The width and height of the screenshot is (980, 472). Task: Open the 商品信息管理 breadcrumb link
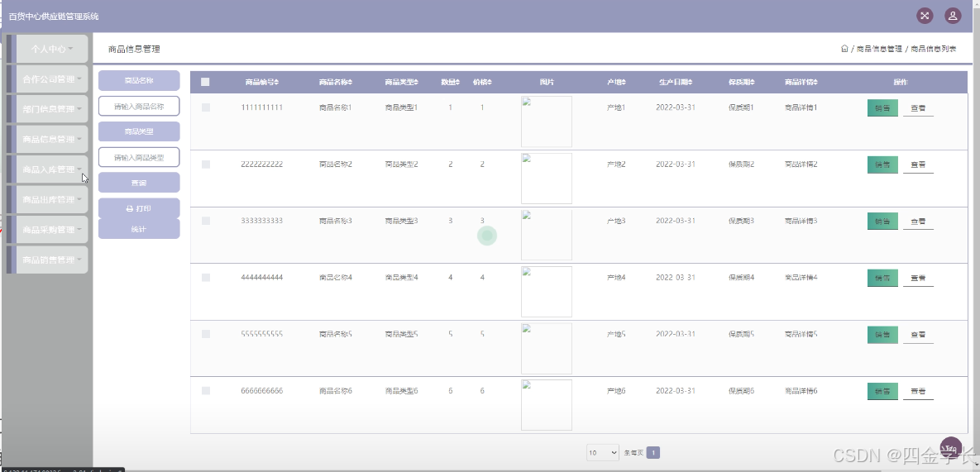click(x=879, y=49)
